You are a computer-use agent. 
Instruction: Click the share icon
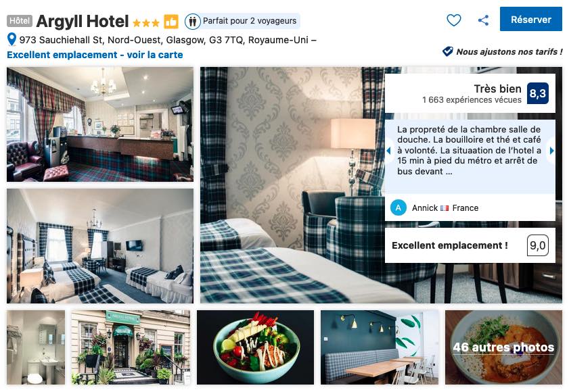coord(483,20)
